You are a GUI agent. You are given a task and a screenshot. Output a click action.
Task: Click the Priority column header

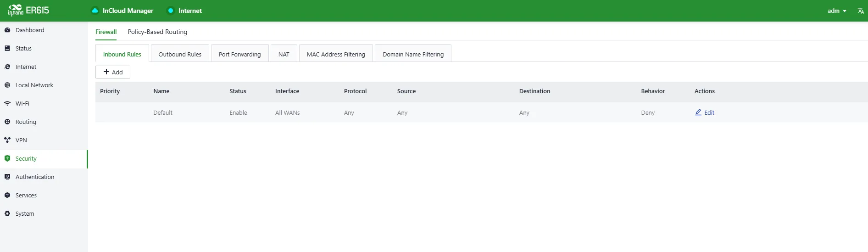point(110,91)
